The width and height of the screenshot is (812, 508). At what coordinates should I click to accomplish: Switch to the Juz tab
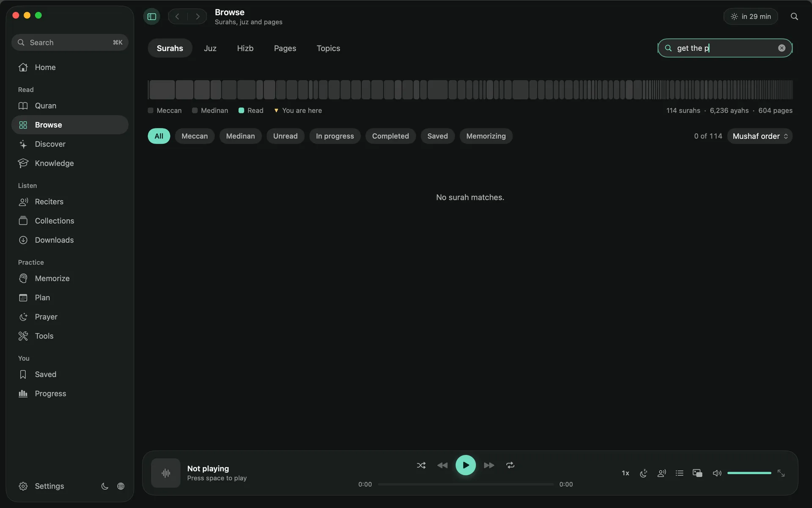[x=210, y=48]
